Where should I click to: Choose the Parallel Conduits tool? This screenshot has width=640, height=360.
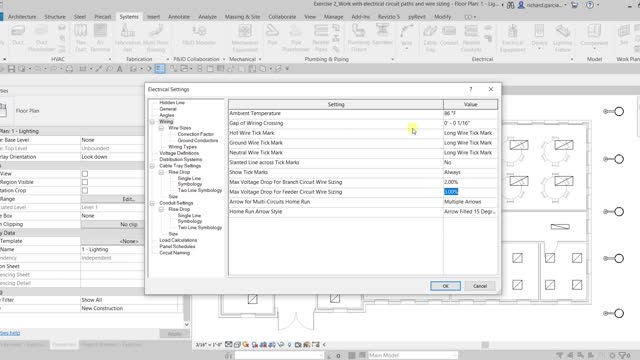click(x=471, y=38)
